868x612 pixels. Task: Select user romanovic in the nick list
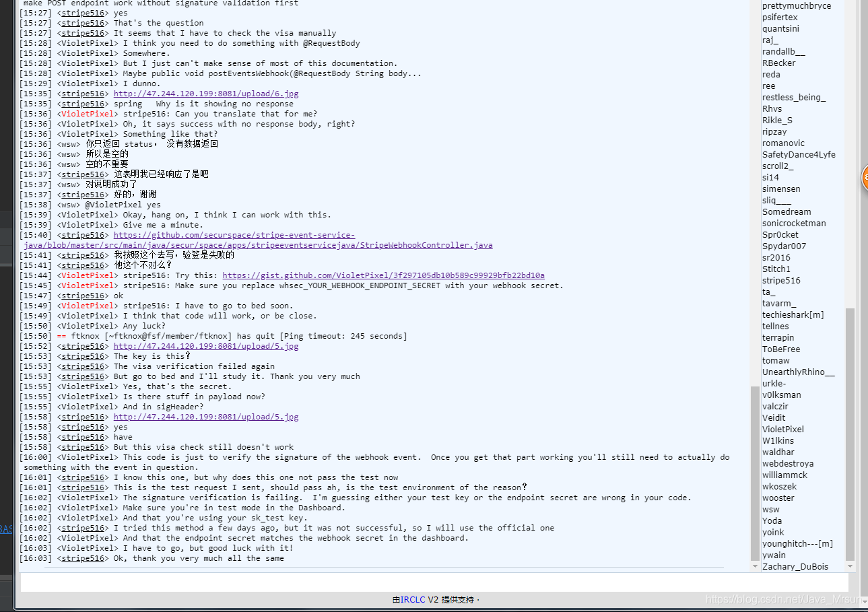coord(783,143)
